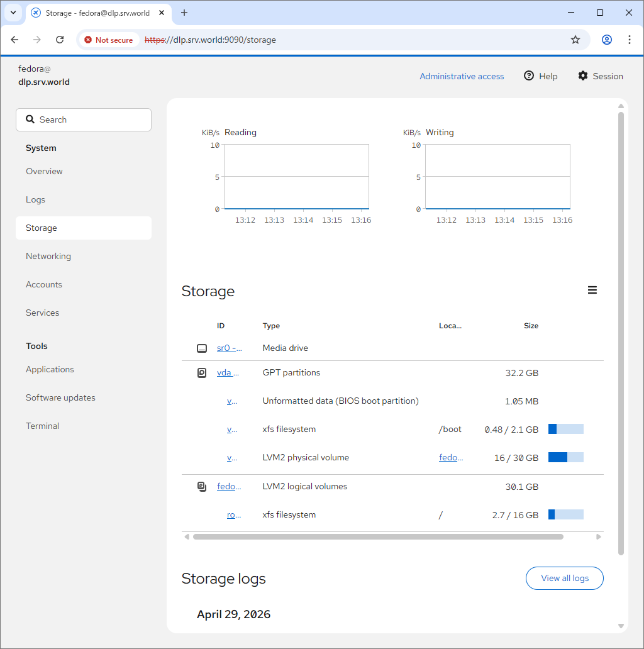Screen dimensions: 644x649
Task: Click the Not secure site info badge
Action: 109,40
